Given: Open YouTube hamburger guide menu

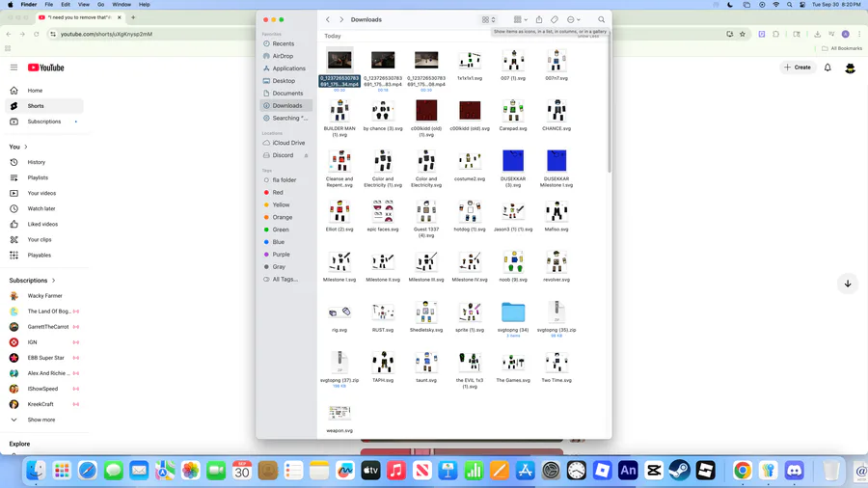Looking at the screenshot, I should point(14,68).
